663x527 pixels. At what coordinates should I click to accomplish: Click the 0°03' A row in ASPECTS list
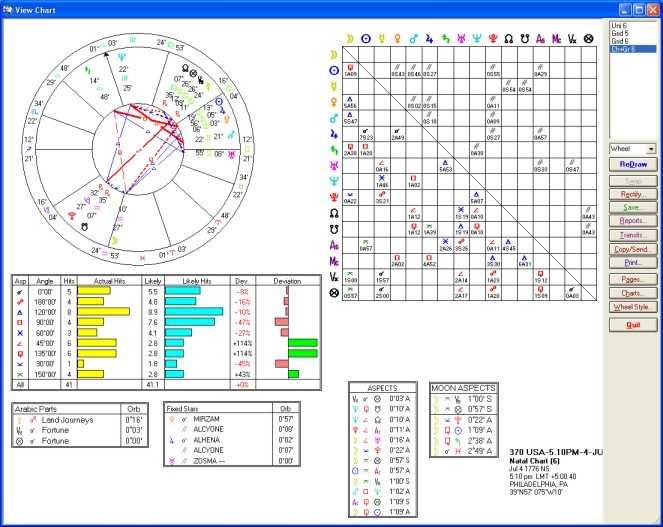point(382,398)
